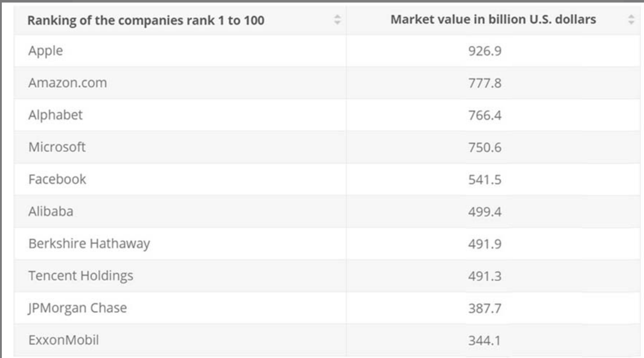Click ExxonMobil's market value 344.1

click(484, 341)
